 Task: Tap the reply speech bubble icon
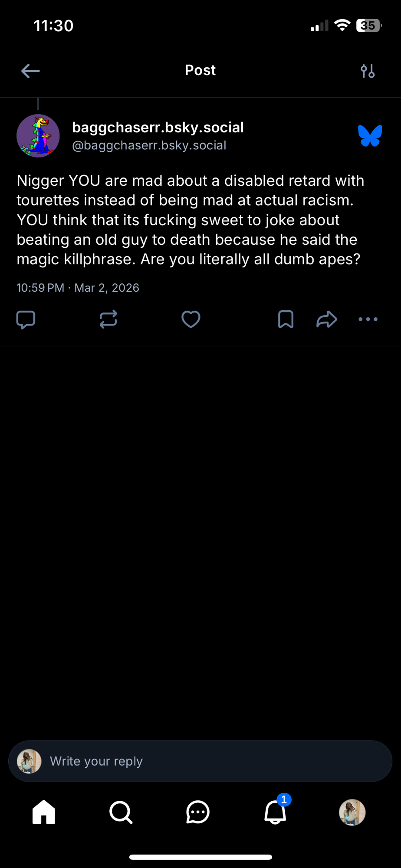click(26, 320)
